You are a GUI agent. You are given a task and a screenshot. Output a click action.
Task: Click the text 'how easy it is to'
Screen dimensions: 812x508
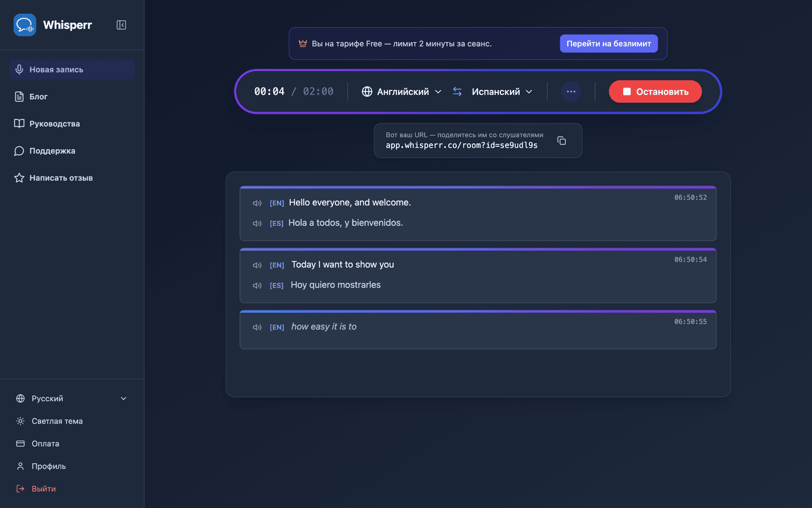[x=324, y=326]
